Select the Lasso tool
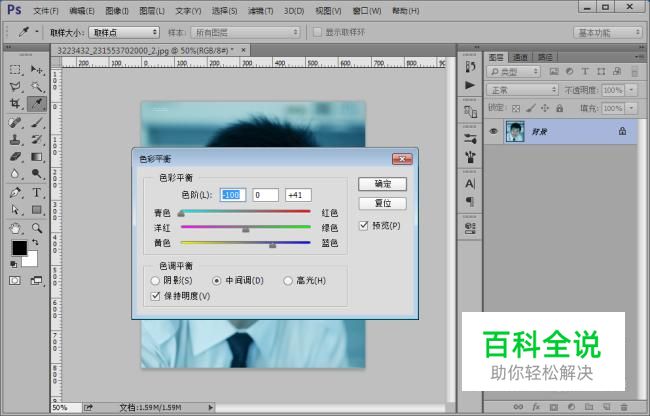This screenshot has width=650, height=416. [x=15, y=87]
